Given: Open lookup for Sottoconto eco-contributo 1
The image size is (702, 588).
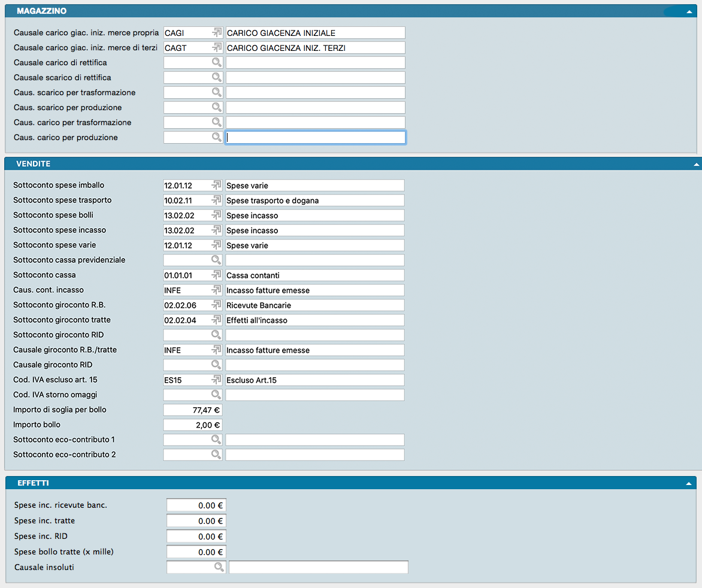Looking at the screenshot, I should pyautogui.click(x=216, y=440).
